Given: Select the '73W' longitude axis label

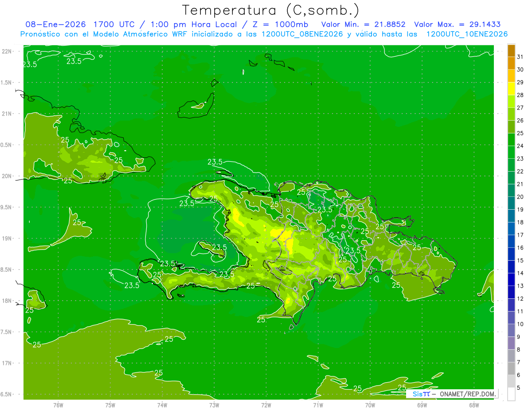Looking at the screenshot, I should (x=214, y=405).
